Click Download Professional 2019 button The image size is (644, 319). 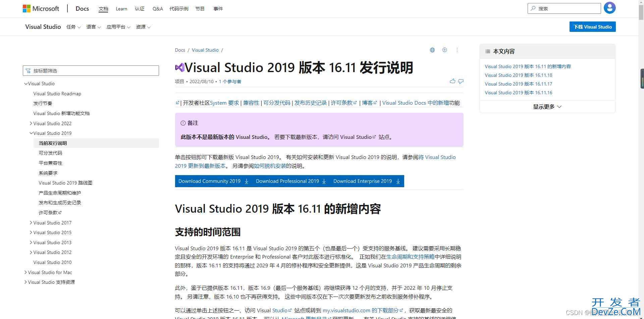(x=291, y=181)
